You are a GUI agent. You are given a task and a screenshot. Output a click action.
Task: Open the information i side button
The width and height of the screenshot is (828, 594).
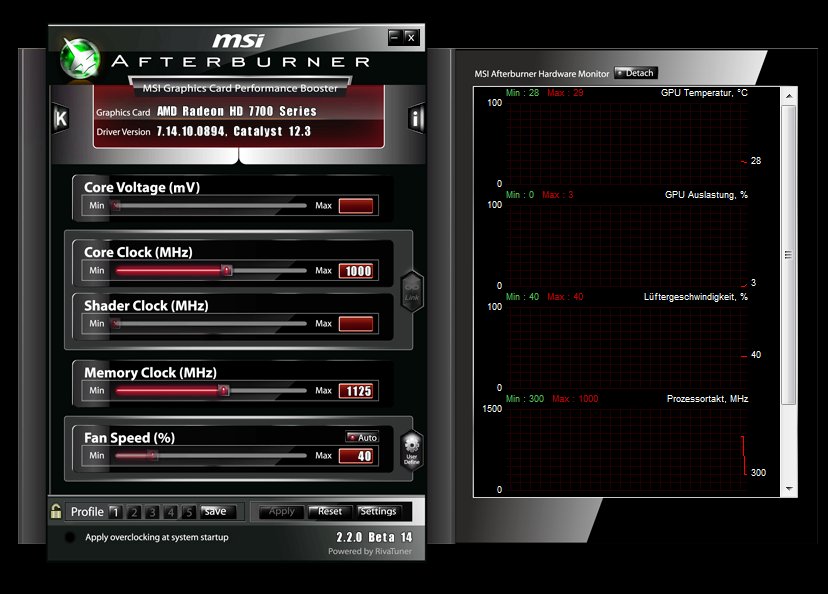coord(416,118)
